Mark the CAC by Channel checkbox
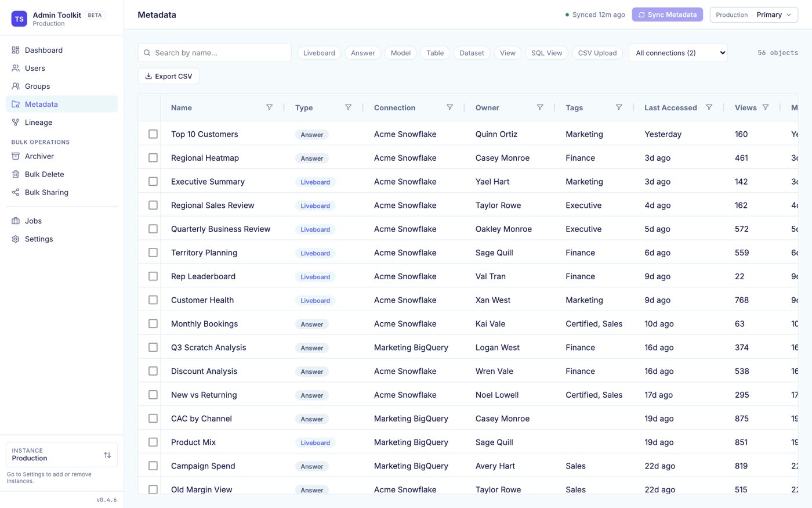Viewport: 812px width, 508px height. click(153, 419)
